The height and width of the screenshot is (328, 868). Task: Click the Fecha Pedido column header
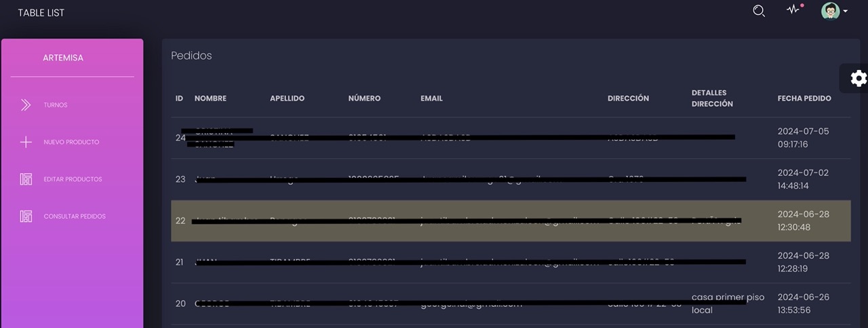click(804, 98)
